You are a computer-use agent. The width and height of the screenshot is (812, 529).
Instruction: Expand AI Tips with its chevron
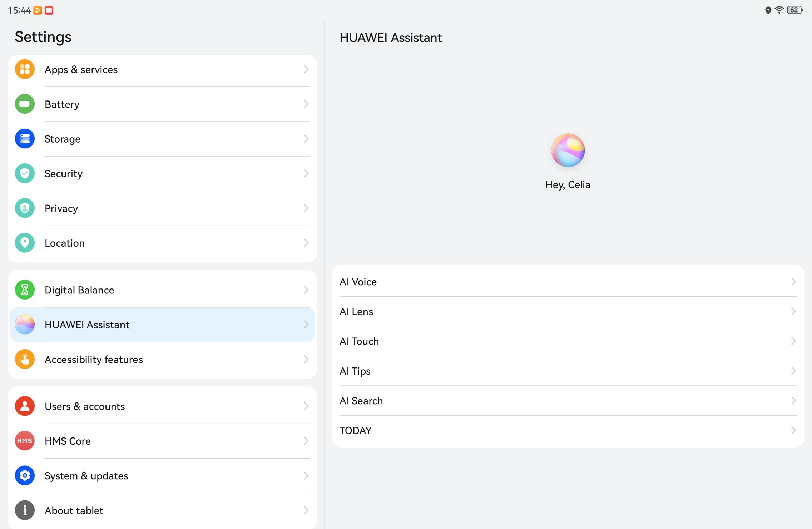793,371
